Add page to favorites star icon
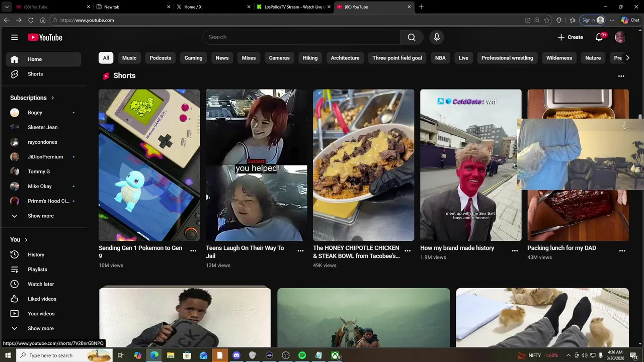Viewport: 644px width, 362px height. [x=547, y=20]
